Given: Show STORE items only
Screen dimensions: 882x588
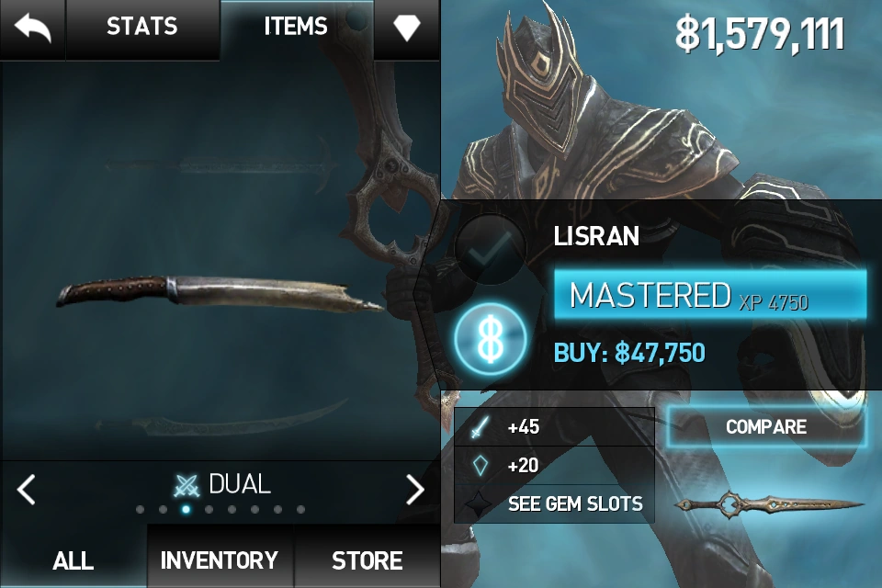Looking at the screenshot, I should pos(367,560).
